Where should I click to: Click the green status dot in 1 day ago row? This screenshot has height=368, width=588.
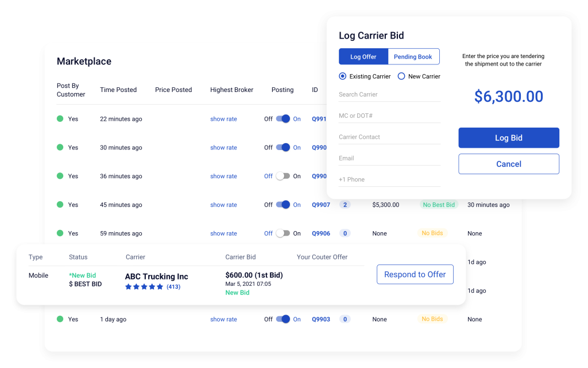coord(60,319)
